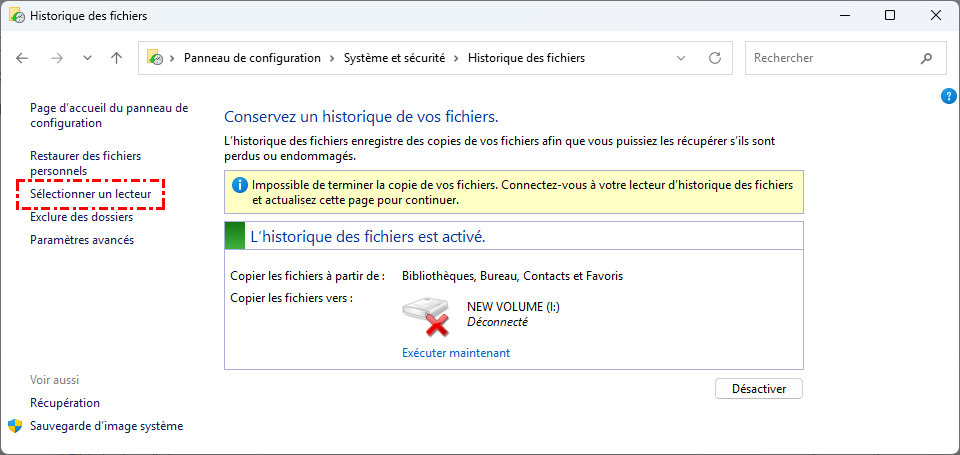Click the back navigation arrow
Screen dimensions: 960x455
point(23,58)
